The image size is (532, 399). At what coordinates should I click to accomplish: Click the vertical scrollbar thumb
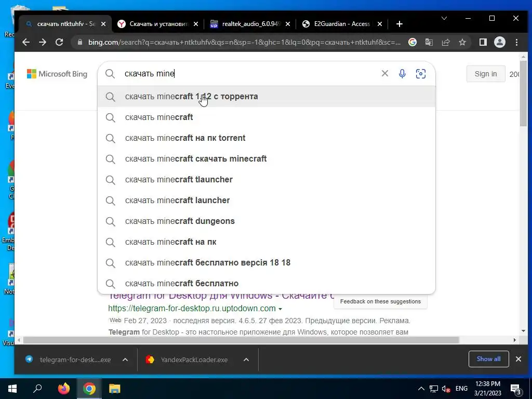click(x=523, y=94)
